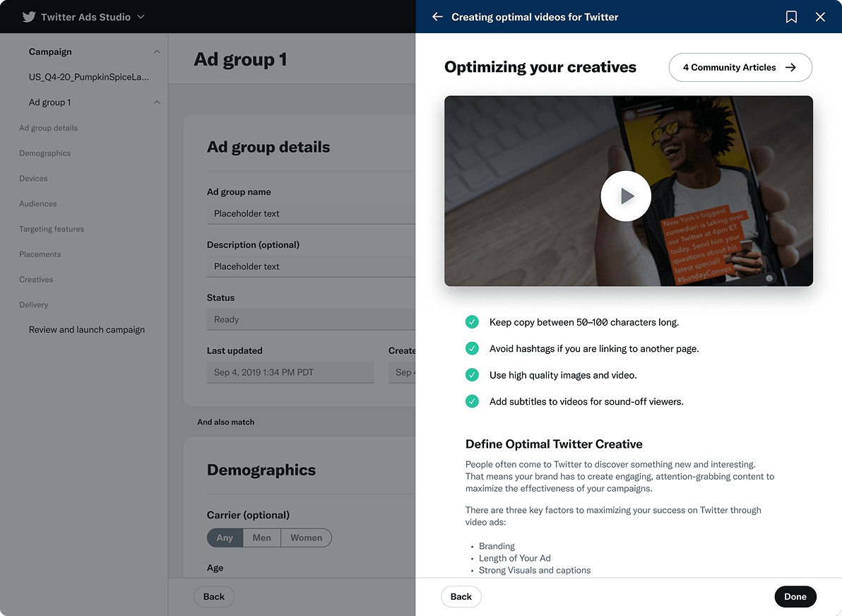Keep Any selected in the Carrier control
The width and height of the screenshot is (842, 616).
coord(224,538)
